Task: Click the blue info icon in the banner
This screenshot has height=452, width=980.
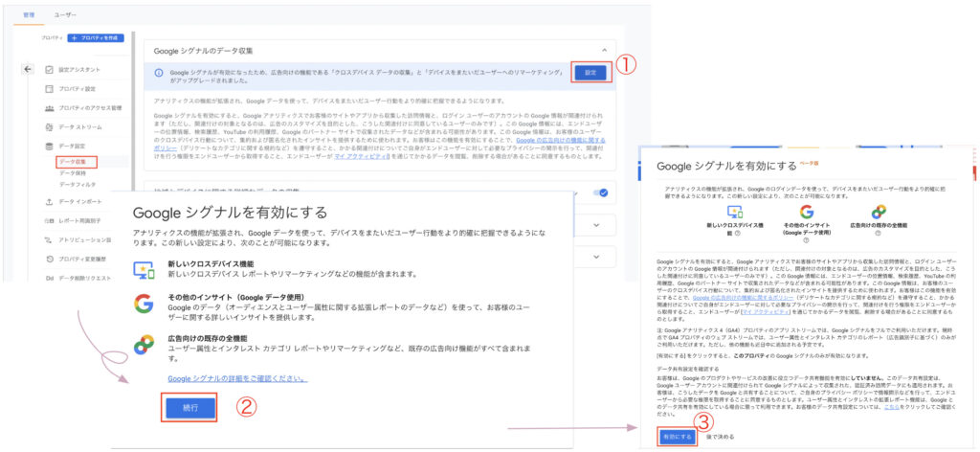Action: (x=159, y=73)
